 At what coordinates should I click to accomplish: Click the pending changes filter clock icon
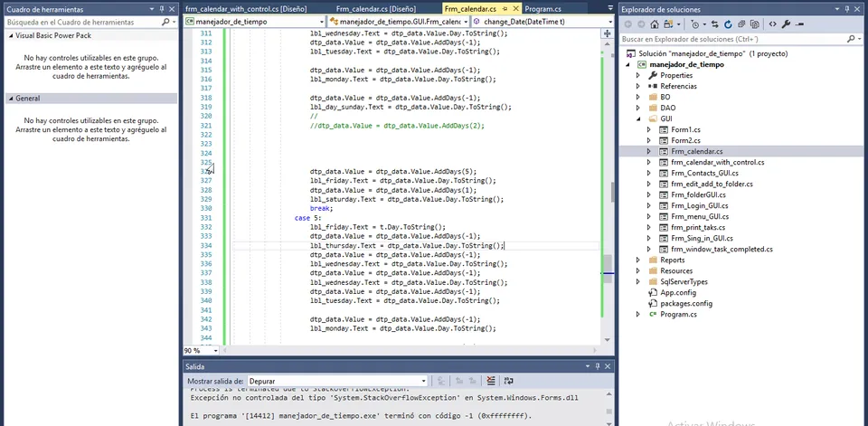pos(694,24)
